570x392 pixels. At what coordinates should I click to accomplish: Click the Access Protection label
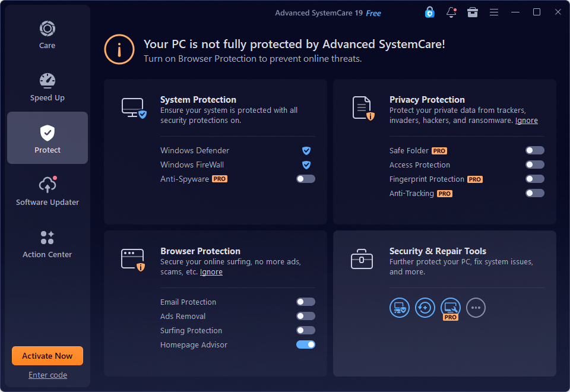point(420,165)
